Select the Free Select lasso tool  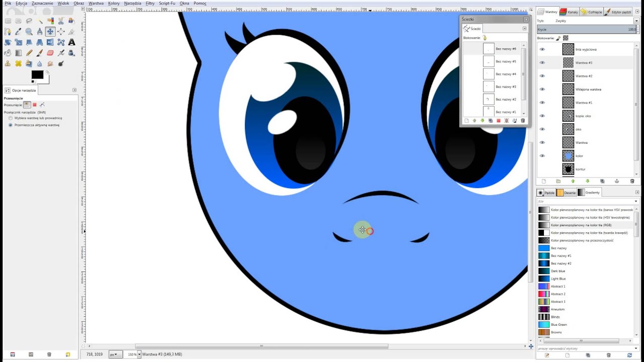point(29,21)
